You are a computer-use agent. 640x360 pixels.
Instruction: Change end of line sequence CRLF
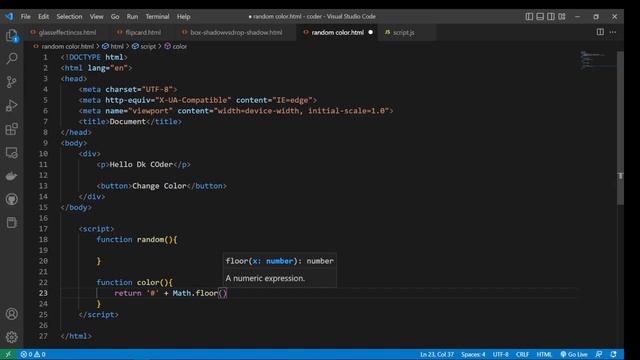point(522,354)
